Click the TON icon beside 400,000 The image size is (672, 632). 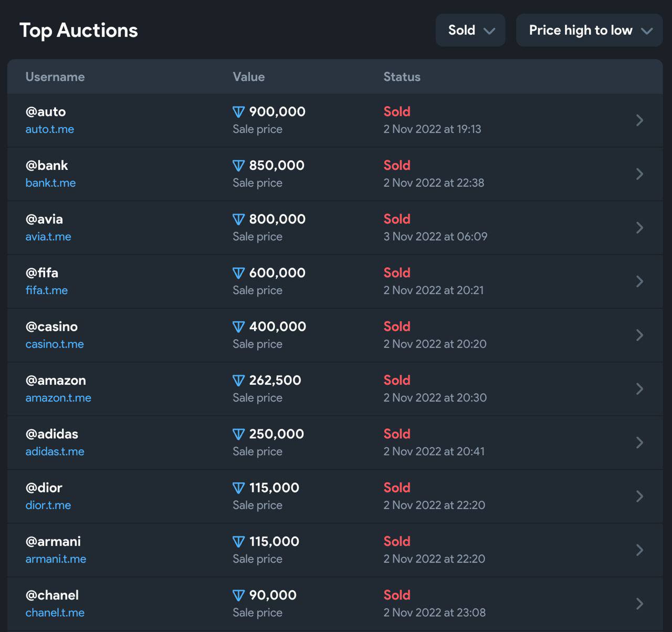238,326
